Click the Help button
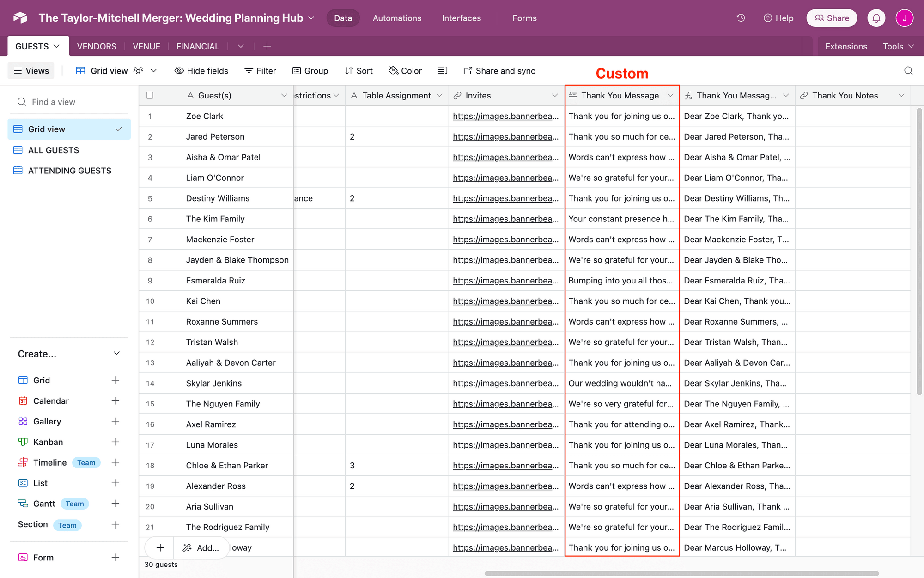This screenshot has width=924, height=578. 778,18
